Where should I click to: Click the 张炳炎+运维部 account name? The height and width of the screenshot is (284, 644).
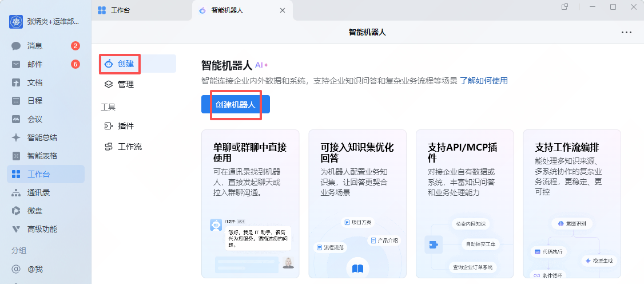53,22
